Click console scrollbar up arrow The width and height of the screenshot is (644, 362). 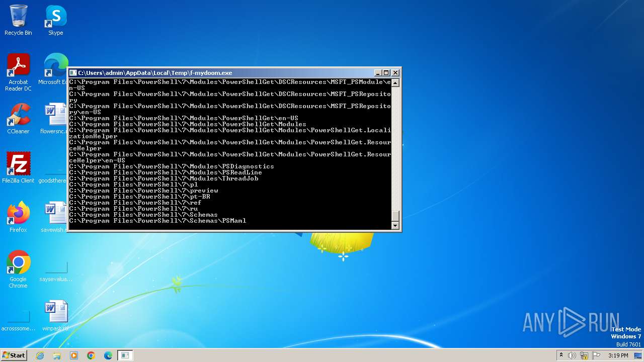tap(395, 83)
